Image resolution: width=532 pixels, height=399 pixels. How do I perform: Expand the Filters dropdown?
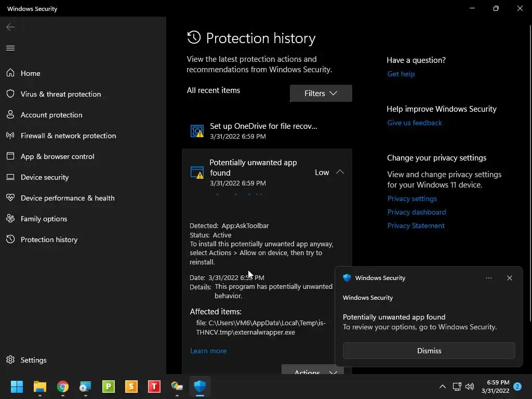pyautogui.click(x=321, y=94)
